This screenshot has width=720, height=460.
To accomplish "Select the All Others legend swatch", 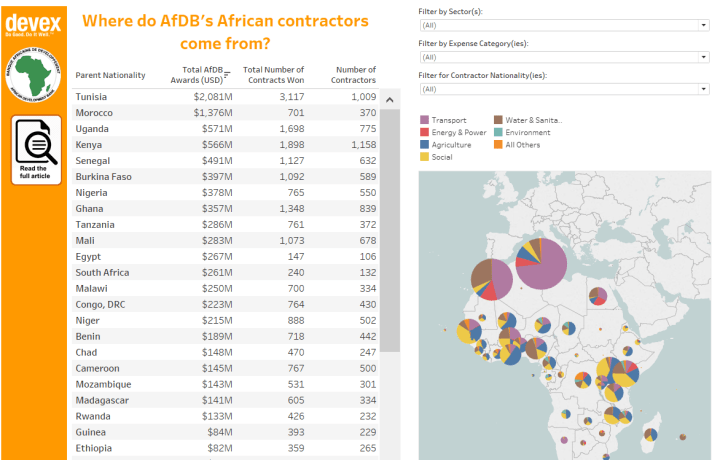I will click(x=498, y=145).
